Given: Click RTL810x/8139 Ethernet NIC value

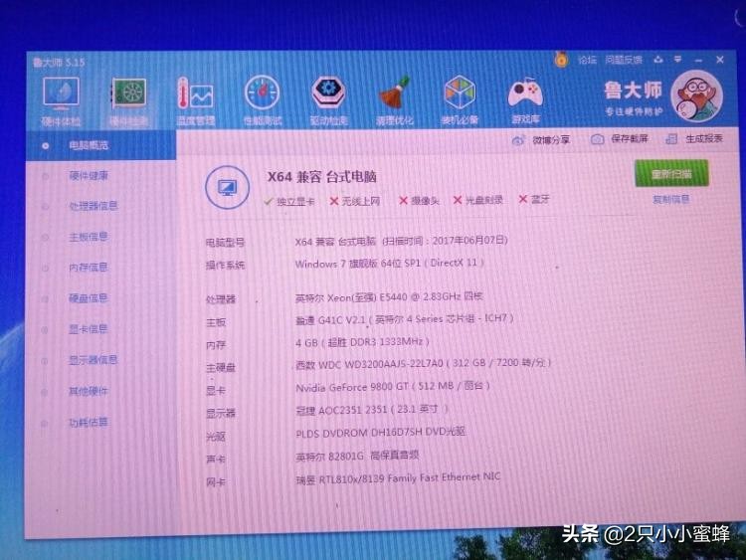Looking at the screenshot, I should pos(398,477).
